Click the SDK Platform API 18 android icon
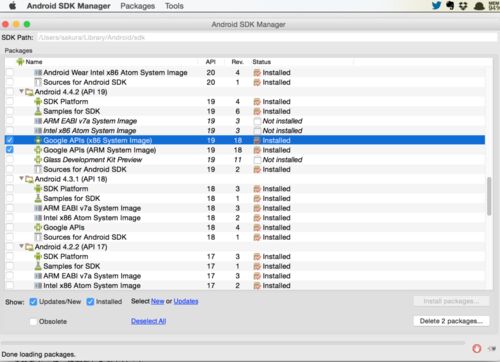Image resolution: width=500 pixels, height=362 pixels. click(38, 189)
